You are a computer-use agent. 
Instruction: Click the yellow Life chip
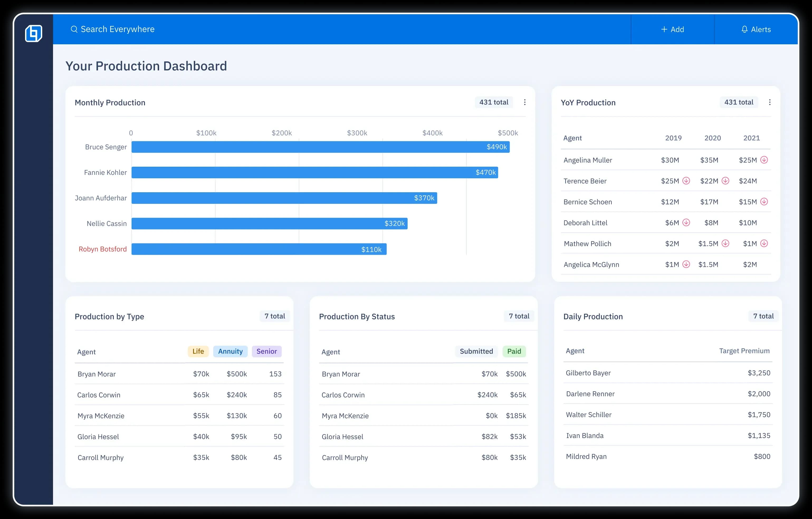coord(198,351)
